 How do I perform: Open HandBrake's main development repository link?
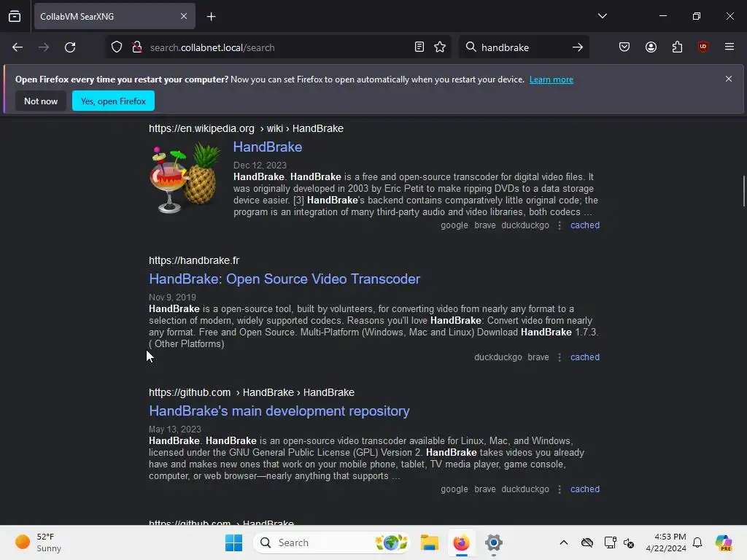click(x=279, y=411)
